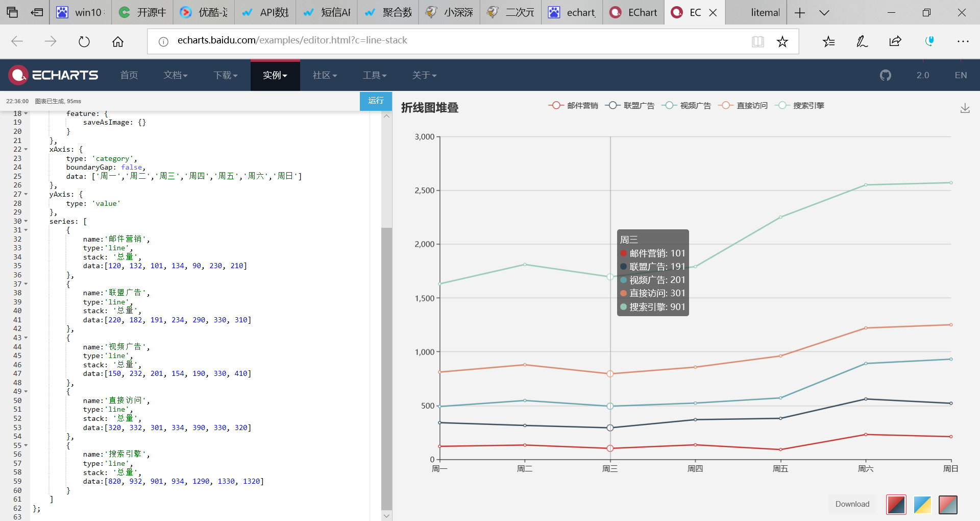
Task: Click the browser home icon
Action: tap(118, 41)
